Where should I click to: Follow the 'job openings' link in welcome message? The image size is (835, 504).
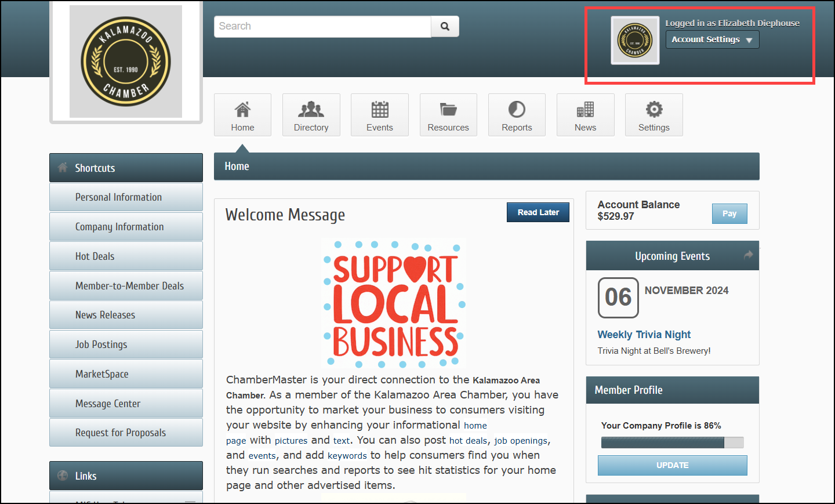521,441
